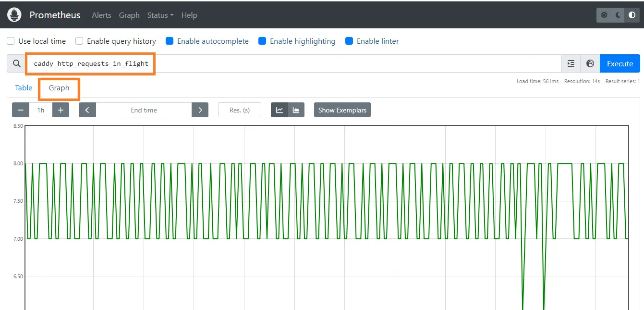Screen dimensions: 644x310
Task: Click the 1h range input field
Action: [41, 110]
